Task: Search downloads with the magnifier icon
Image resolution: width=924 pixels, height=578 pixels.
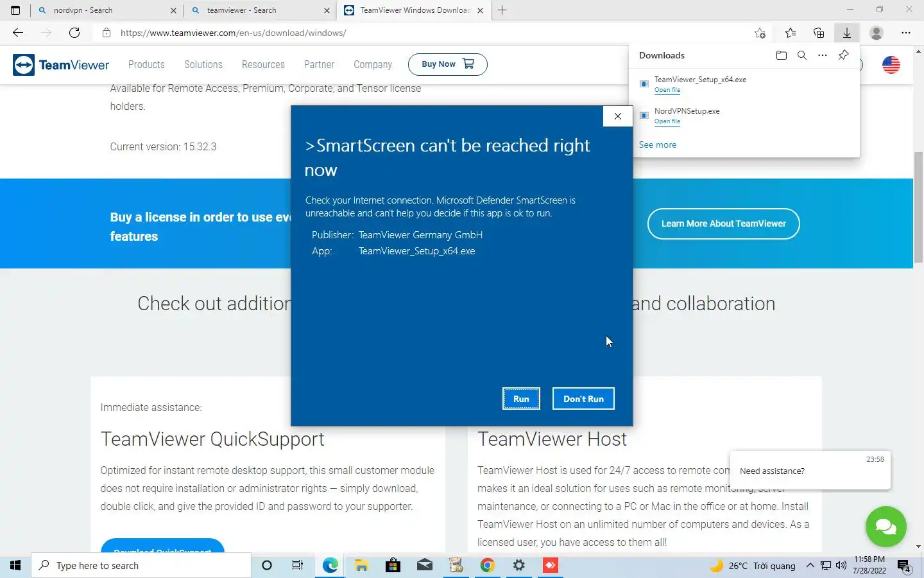Action: pyautogui.click(x=802, y=55)
